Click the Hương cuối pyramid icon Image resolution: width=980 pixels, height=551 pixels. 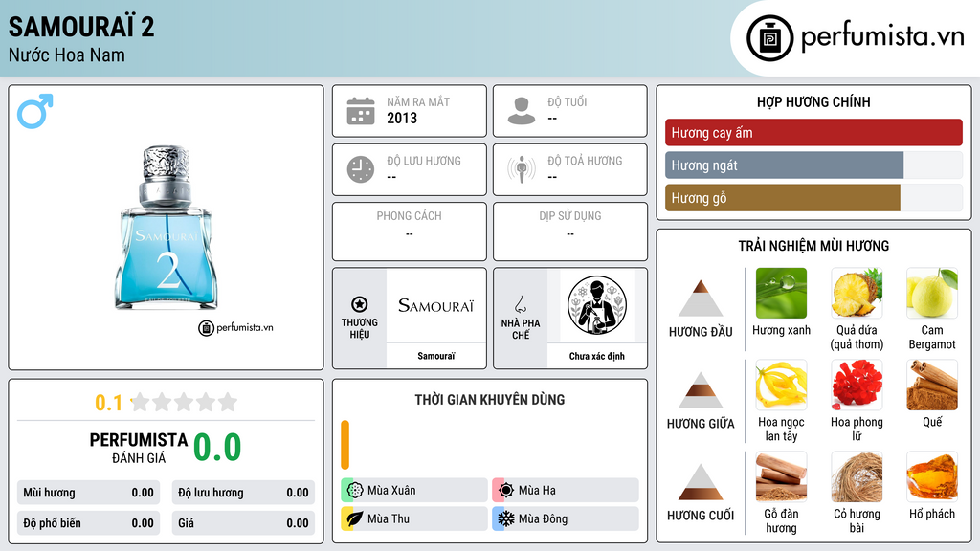701,482
